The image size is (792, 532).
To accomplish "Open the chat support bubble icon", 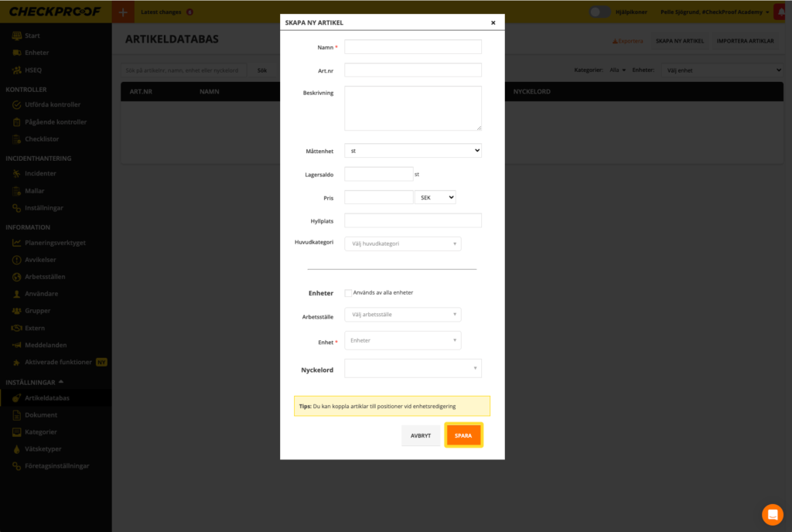I will (772, 514).
